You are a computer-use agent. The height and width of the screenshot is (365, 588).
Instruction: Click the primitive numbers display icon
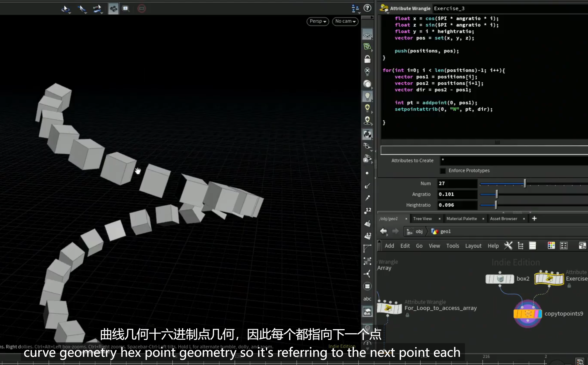point(367,236)
